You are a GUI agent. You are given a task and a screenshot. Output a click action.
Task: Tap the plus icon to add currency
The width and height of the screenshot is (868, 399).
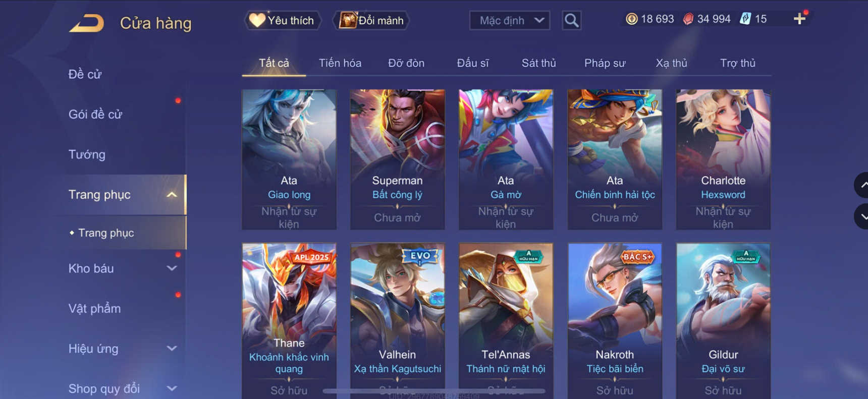tap(799, 19)
